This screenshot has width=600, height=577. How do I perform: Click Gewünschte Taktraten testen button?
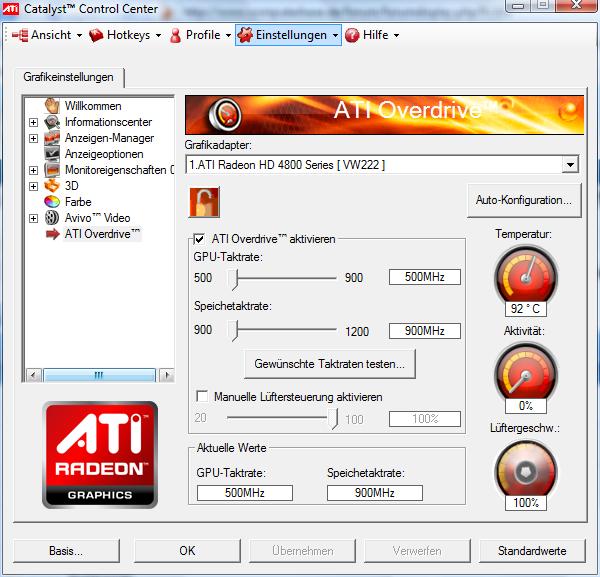point(329,363)
